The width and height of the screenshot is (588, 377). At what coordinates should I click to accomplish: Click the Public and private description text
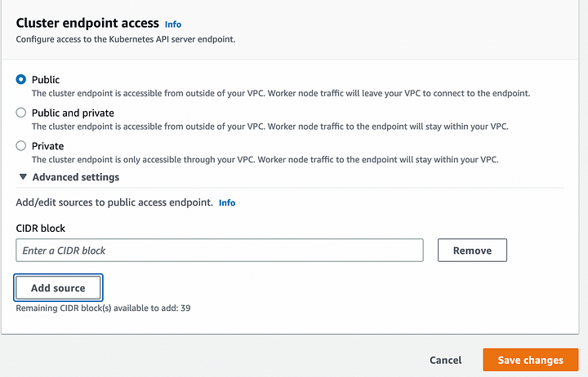[270, 126]
